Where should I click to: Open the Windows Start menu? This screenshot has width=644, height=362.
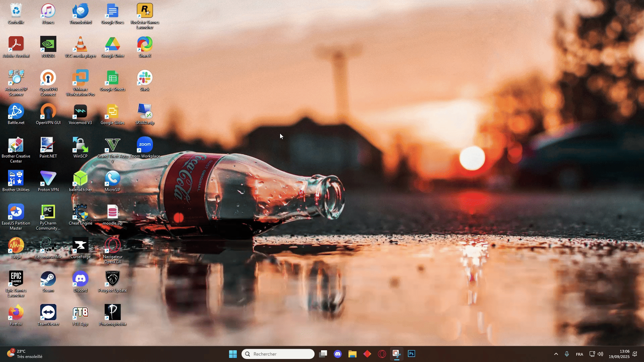pos(233,354)
